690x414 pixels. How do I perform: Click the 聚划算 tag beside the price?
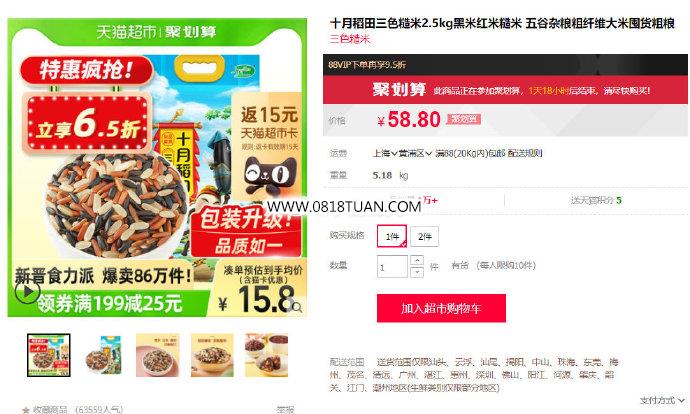tap(463, 119)
